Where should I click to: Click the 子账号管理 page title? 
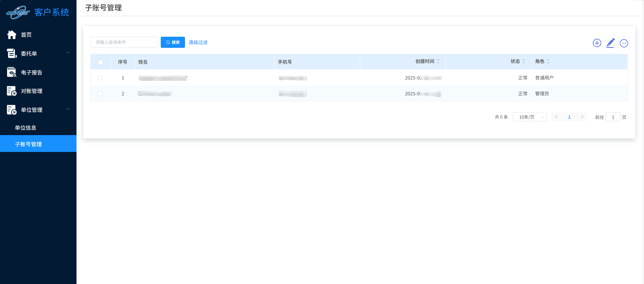[103, 8]
